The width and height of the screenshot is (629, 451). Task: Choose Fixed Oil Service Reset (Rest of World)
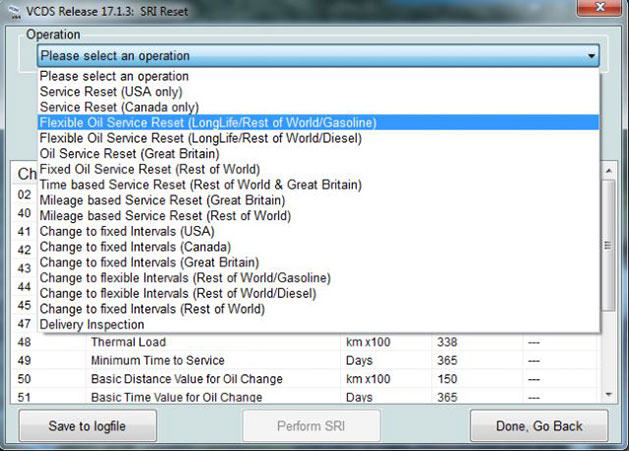point(149,169)
